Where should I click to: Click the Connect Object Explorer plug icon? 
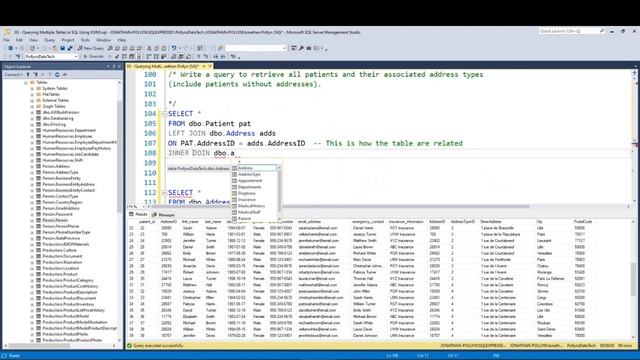pos(28,75)
